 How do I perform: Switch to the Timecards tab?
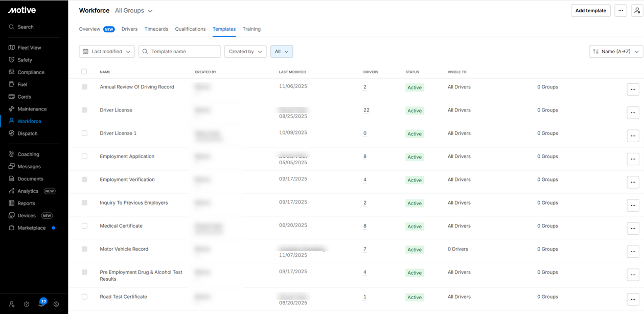coord(156,29)
